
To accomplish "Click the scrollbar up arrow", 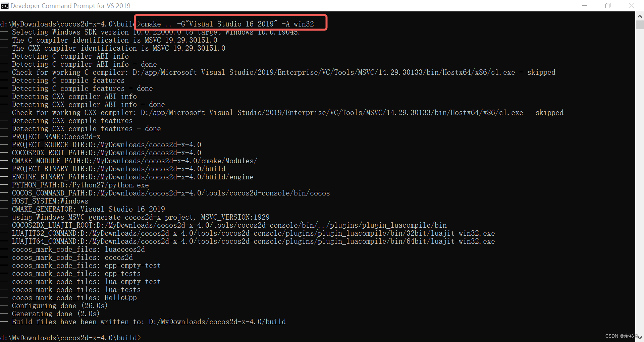I will (640, 16).
